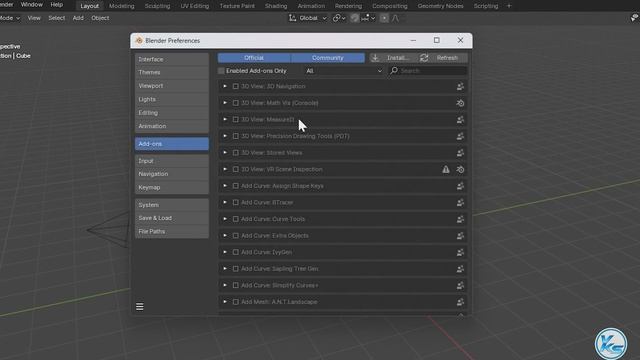Image resolution: width=640 pixels, height=360 pixels.
Task: Expand the Extra Objects add-on details
Action: pyautogui.click(x=225, y=236)
